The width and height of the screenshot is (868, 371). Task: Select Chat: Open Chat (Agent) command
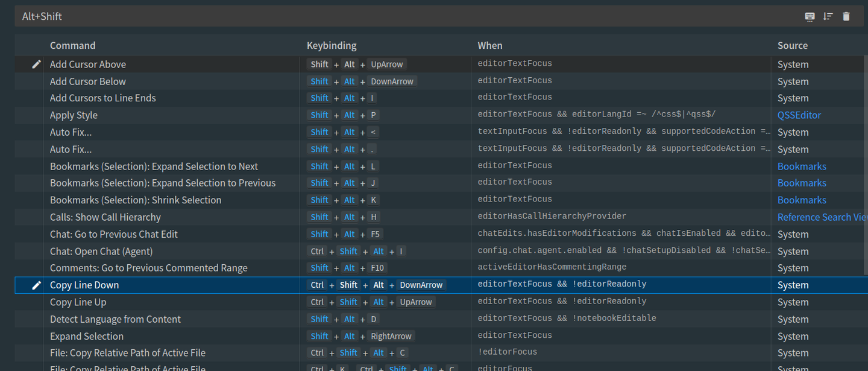click(101, 251)
